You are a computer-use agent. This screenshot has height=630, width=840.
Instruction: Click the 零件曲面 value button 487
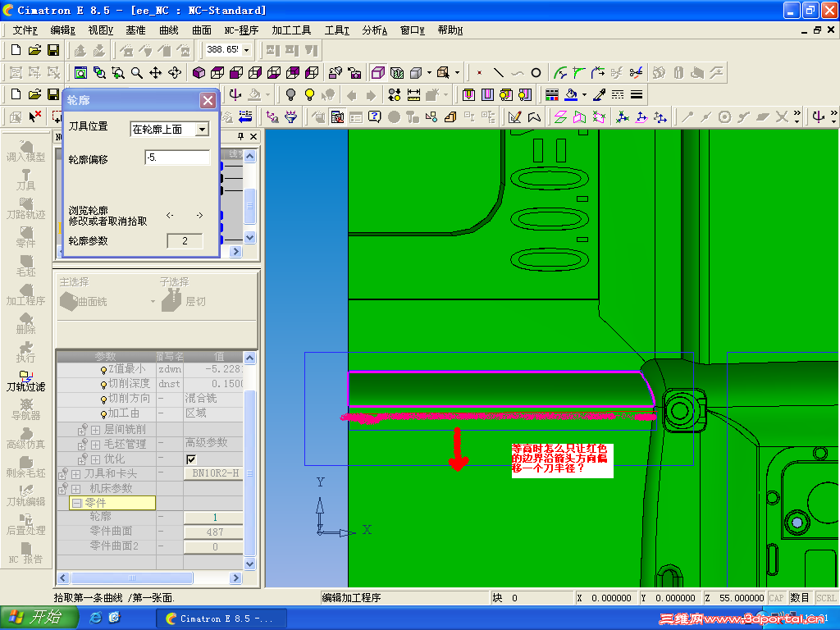click(x=214, y=532)
